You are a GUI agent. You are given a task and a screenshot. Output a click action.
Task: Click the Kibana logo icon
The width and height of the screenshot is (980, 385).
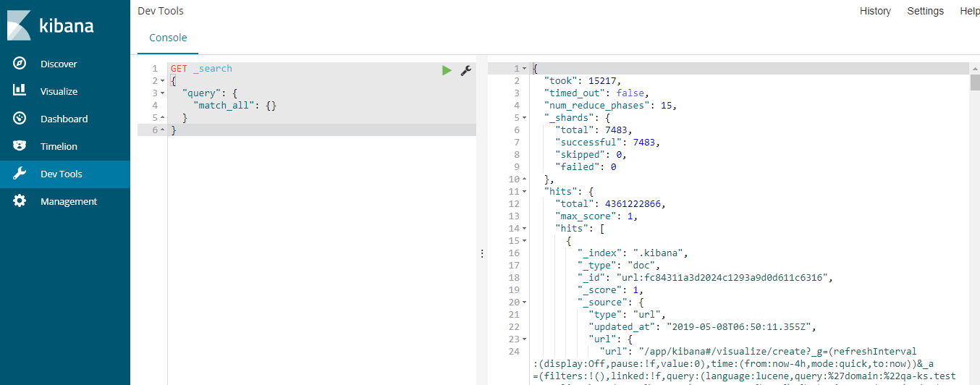[x=19, y=26]
